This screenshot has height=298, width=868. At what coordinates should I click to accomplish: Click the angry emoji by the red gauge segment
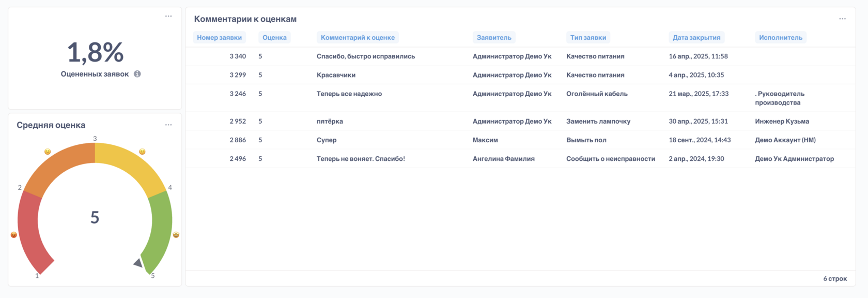14,235
